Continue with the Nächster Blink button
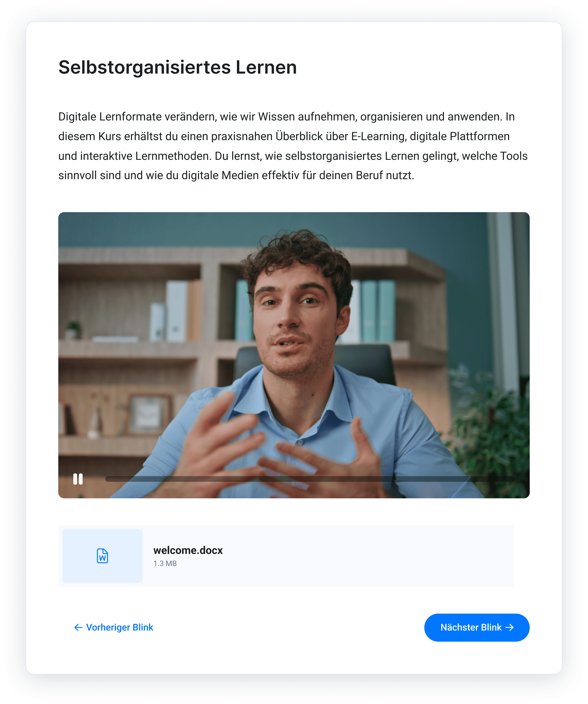588x704 pixels. click(x=477, y=627)
